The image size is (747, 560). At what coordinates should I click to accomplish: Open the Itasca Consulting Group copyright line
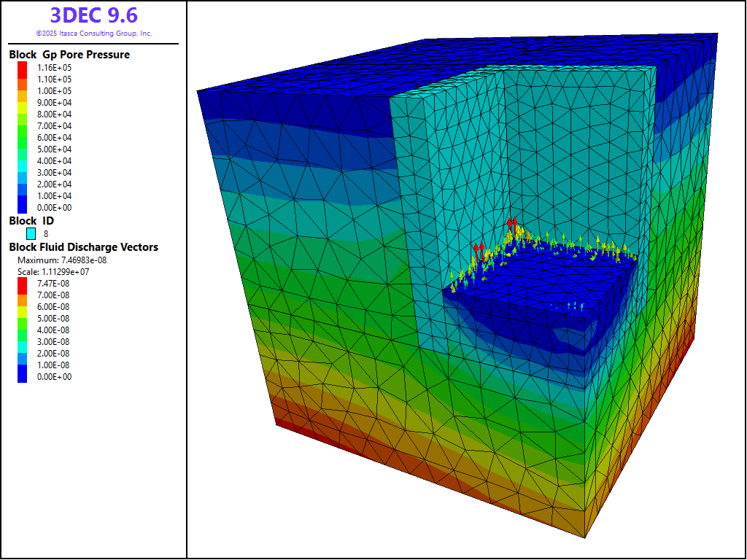pyautogui.click(x=93, y=34)
